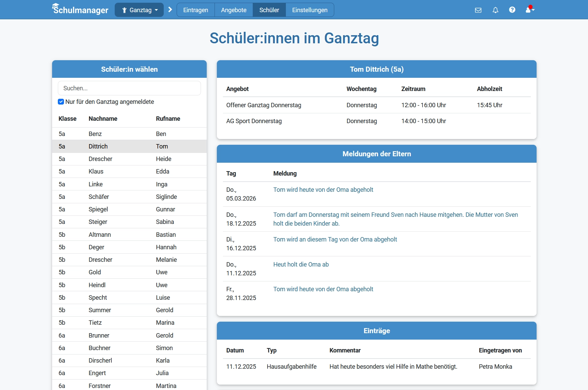
Task: Open the notifications bell icon
Action: [x=495, y=10]
